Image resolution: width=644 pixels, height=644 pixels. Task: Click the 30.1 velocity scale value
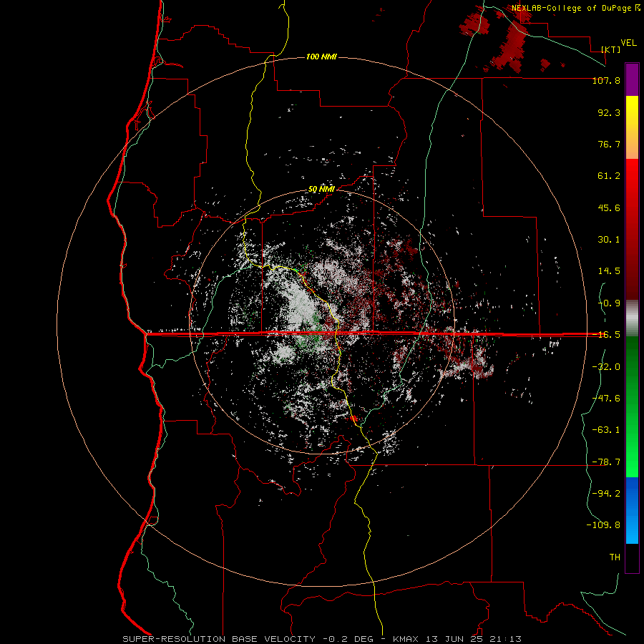pos(609,240)
